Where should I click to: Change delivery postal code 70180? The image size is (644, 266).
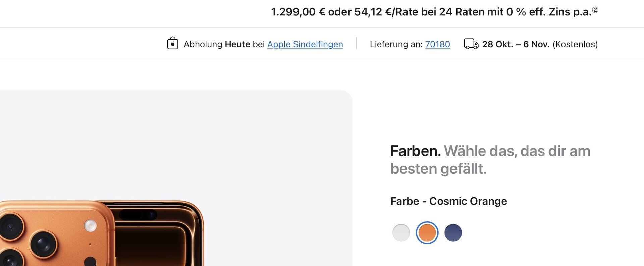[x=437, y=44]
